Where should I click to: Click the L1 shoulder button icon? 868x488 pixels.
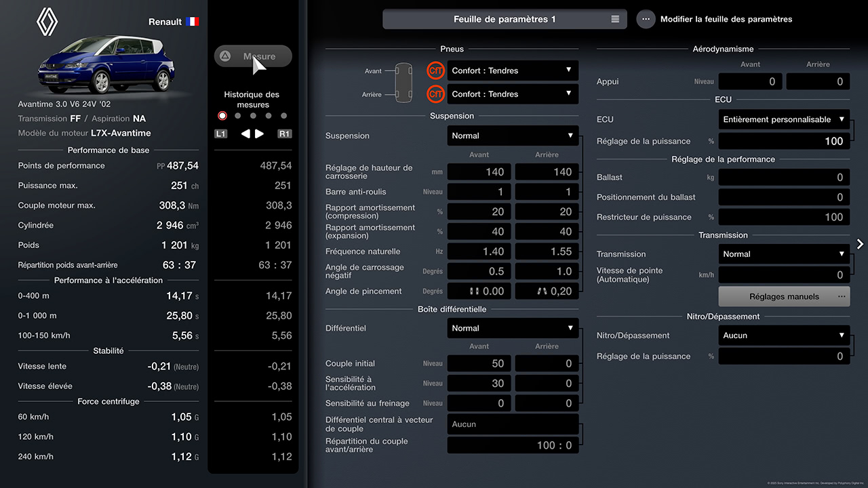tap(220, 134)
